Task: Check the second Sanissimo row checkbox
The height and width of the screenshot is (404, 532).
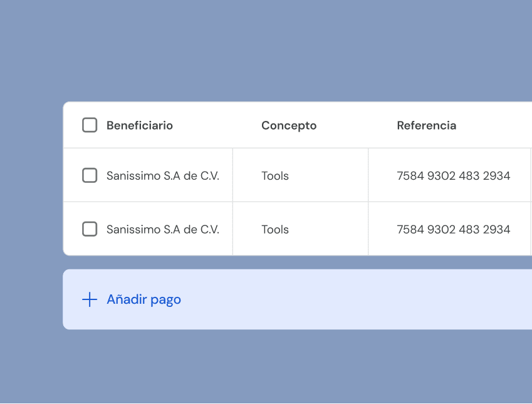Action: coord(90,229)
